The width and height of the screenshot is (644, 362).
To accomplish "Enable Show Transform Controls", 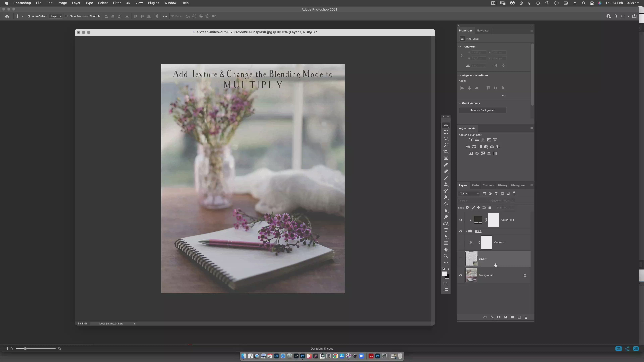I will click(66, 16).
